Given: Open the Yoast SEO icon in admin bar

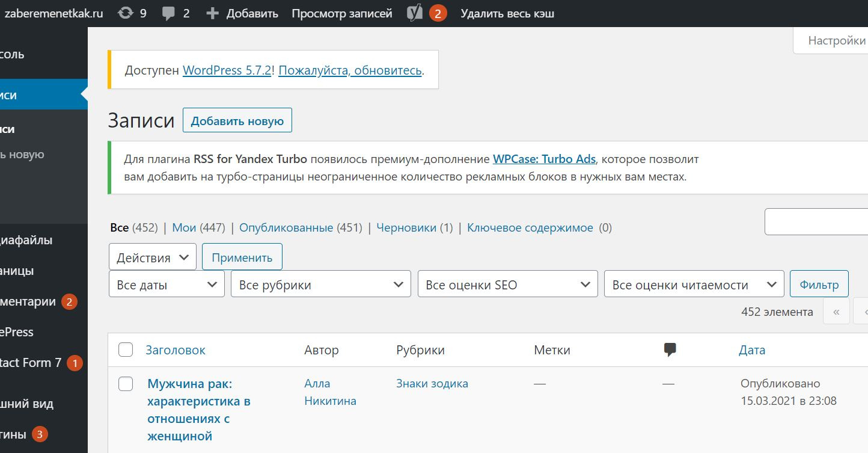Looking at the screenshot, I should (x=415, y=13).
